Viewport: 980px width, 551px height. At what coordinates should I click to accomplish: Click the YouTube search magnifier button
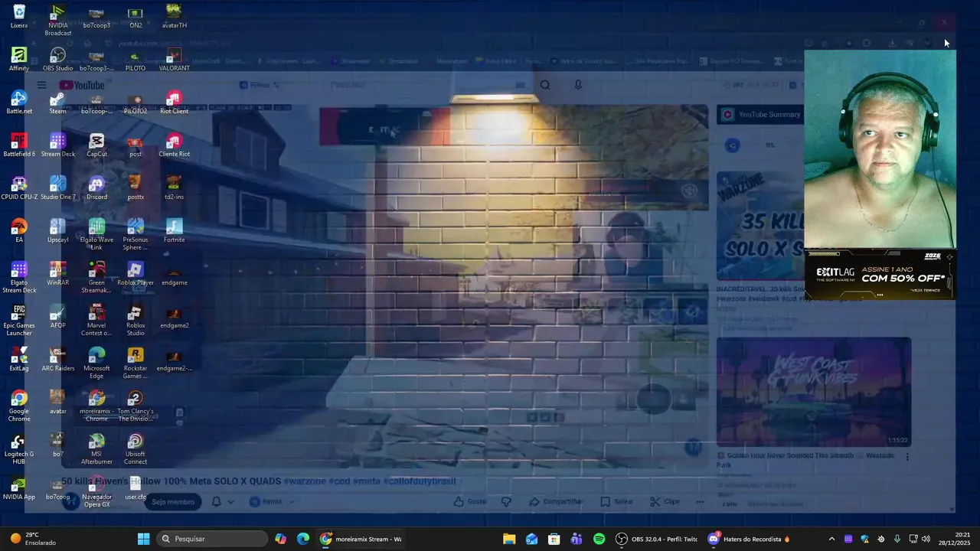click(x=545, y=85)
